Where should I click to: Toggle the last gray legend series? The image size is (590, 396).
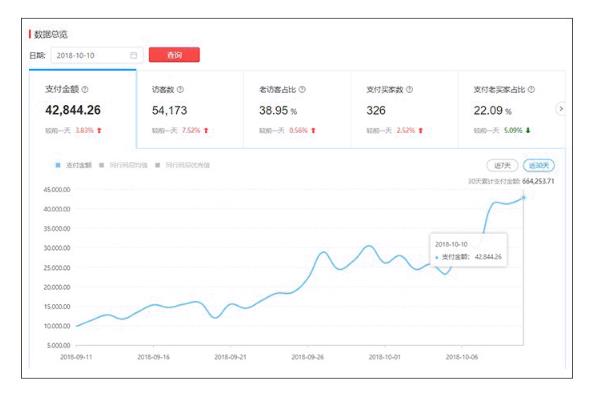(x=182, y=165)
